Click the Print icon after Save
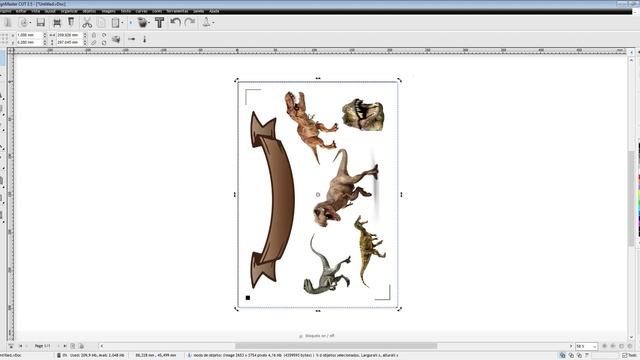This screenshot has height=360, width=640. click(x=57, y=22)
